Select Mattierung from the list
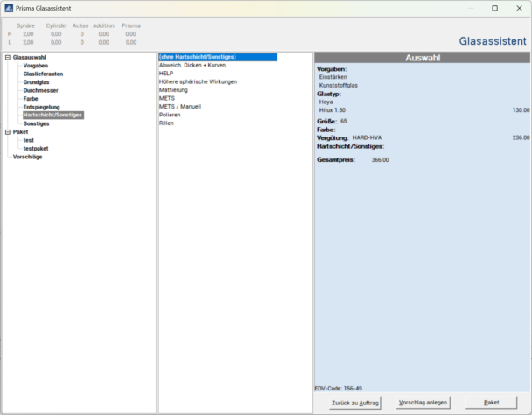532x415 pixels. tap(173, 90)
